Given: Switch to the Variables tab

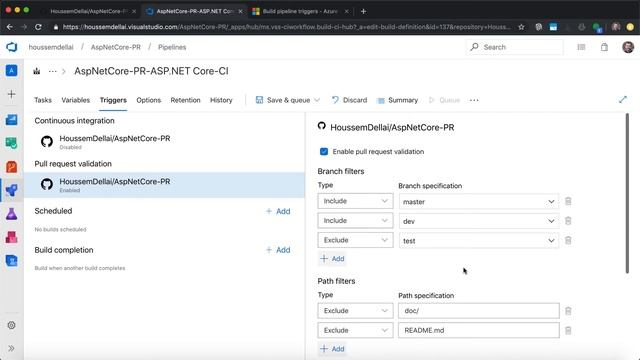Looking at the screenshot, I should [76, 100].
